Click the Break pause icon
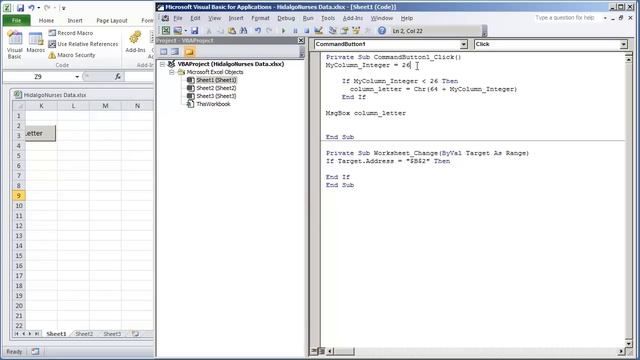The image size is (640, 360). 295,31
